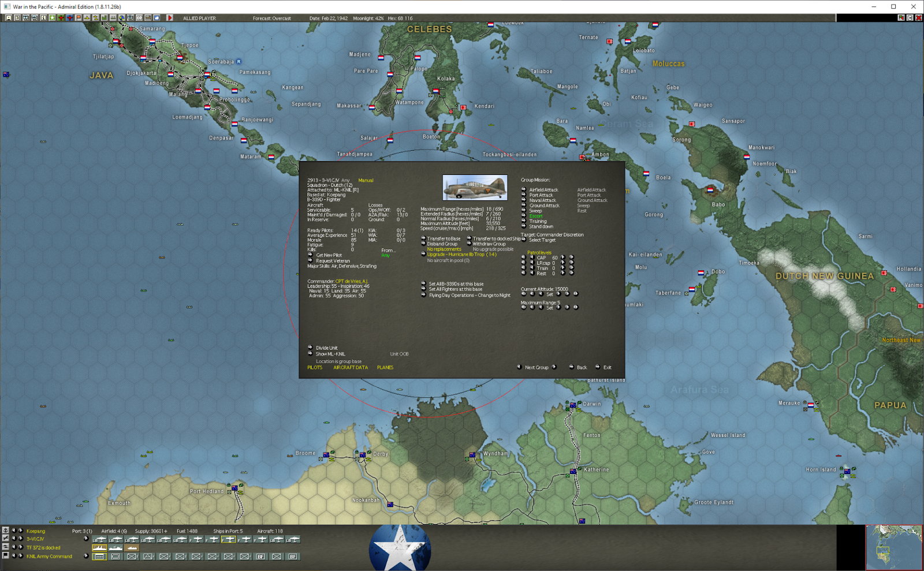
Task: Click Upgrade – Hurricane IIb Trop
Action: coord(461,254)
